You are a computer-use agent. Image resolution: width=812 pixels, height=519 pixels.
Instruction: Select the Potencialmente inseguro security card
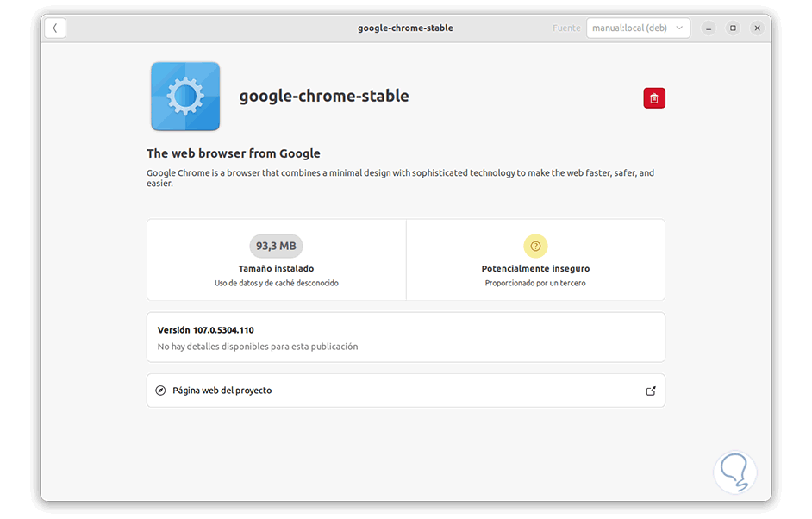point(535,259)
